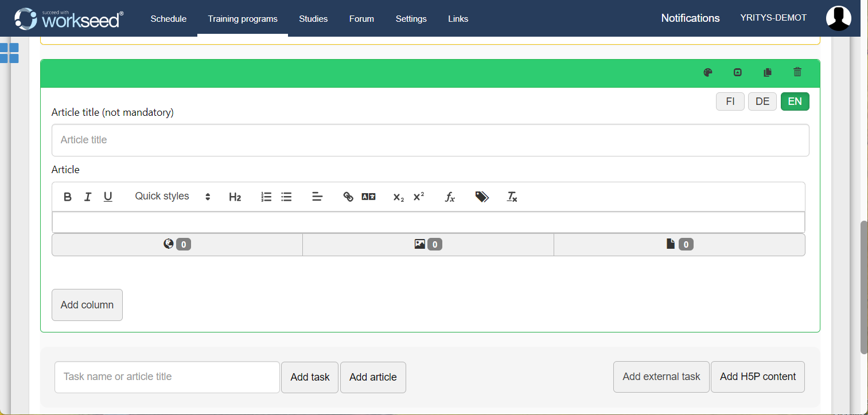Duplicate the article block

tap(768, 72)
